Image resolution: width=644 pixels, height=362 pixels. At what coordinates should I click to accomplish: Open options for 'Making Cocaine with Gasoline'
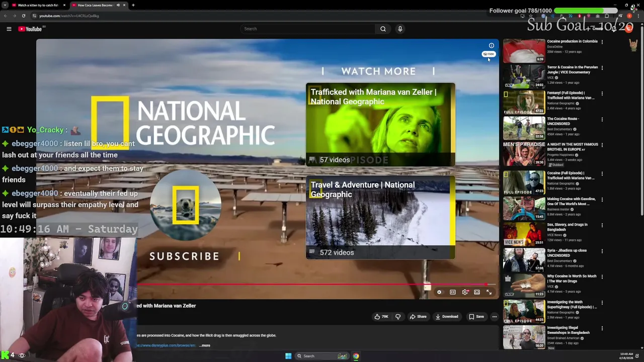pyautogui.click(x=602, y=199)
